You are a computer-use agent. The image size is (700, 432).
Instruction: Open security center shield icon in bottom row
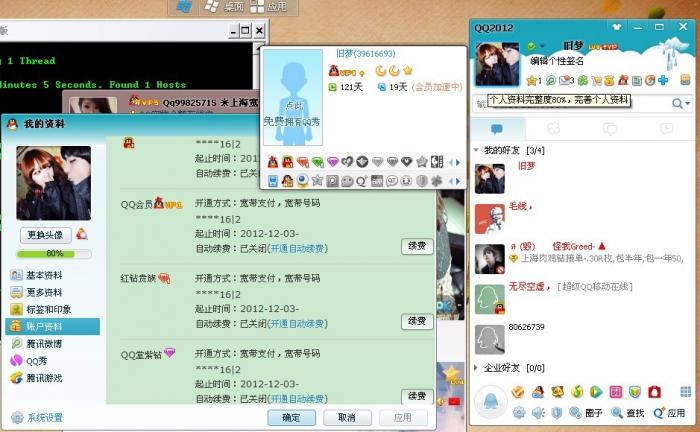pos(556,412)
